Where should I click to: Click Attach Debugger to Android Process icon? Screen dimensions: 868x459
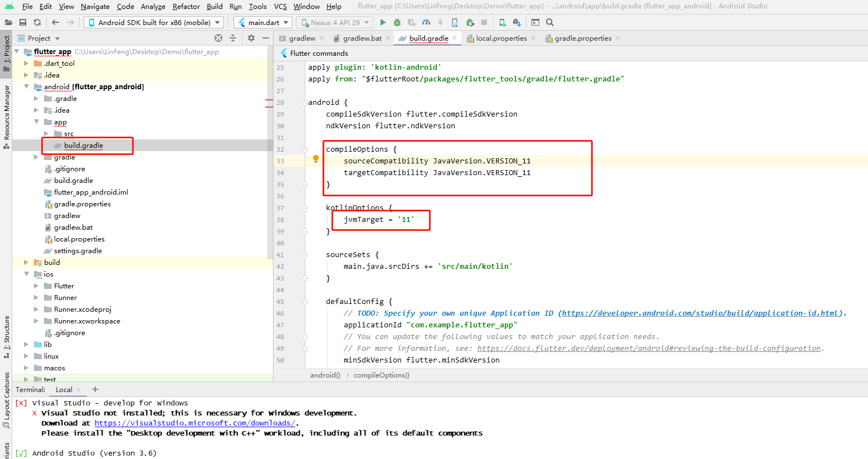470,22
